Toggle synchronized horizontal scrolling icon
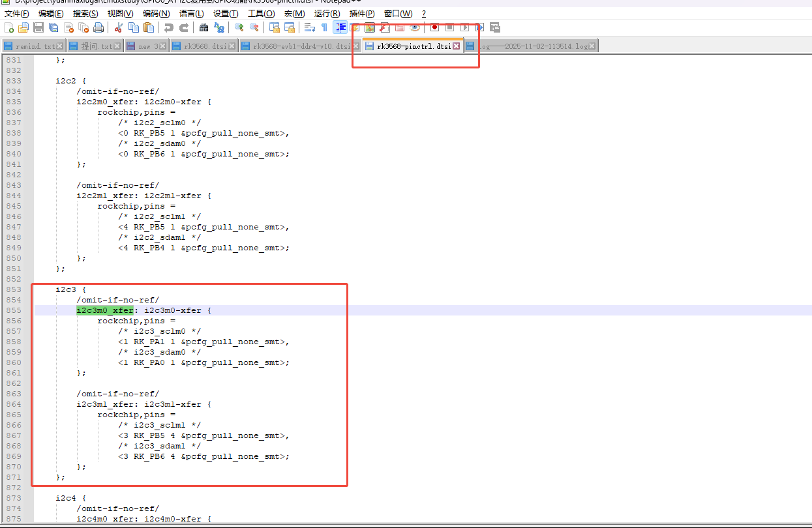Image resolution: width=812 pixels, height=528 pixels. (290, 27)
